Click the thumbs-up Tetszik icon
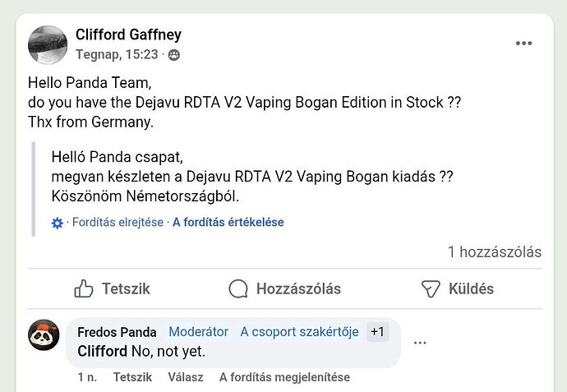Viewport: 567px width, 392px height. (84, 288)
